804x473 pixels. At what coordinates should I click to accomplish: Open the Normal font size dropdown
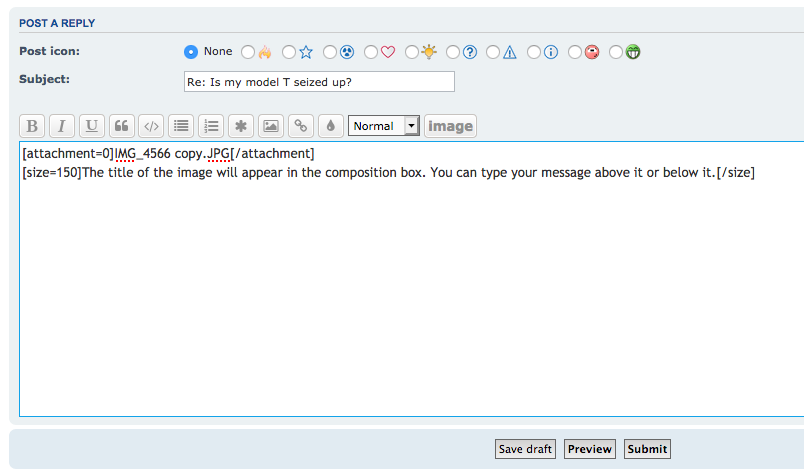click(x=384, y=126)
